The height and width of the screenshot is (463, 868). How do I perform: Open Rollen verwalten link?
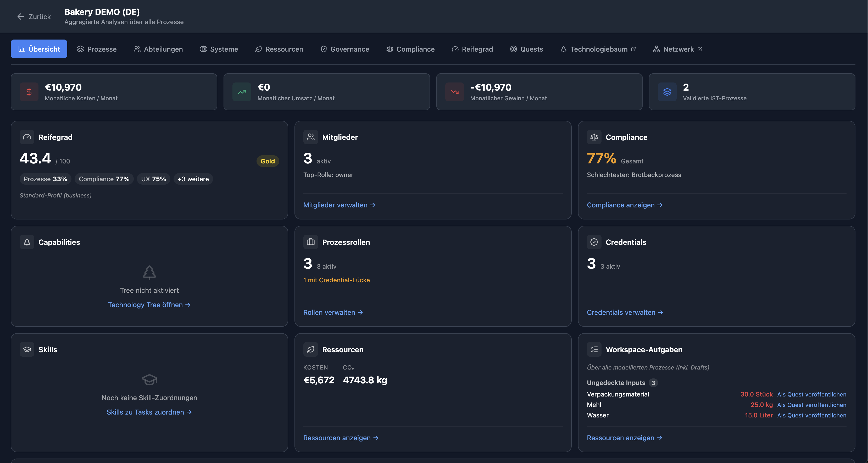click(x=333, y=312)
